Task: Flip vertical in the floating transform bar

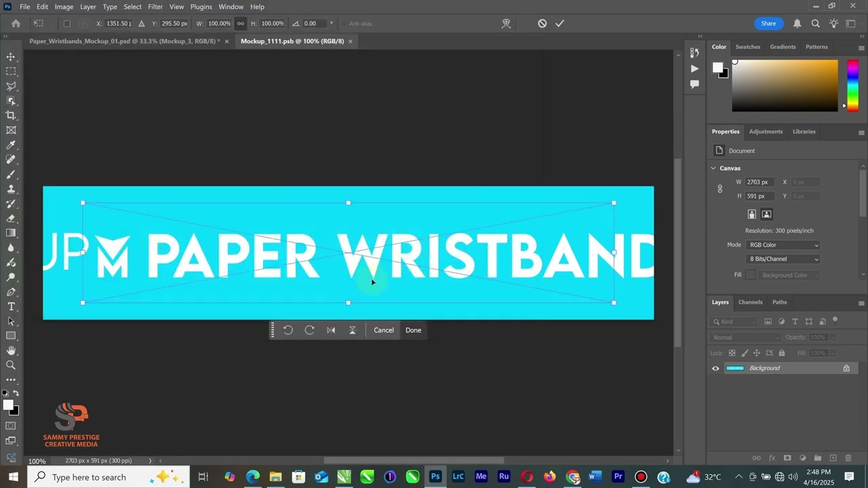Action: (x=353, y=330)
